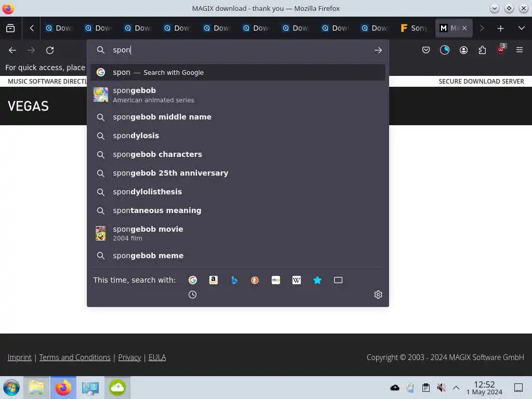Click the VEGAS logo text
This screenshot has width=532, height=399.
click(28, 106)
